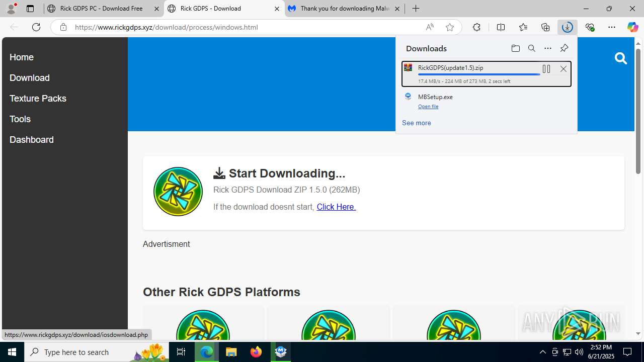Open a new browser tab
644x362 pixels.
[416, 9]
